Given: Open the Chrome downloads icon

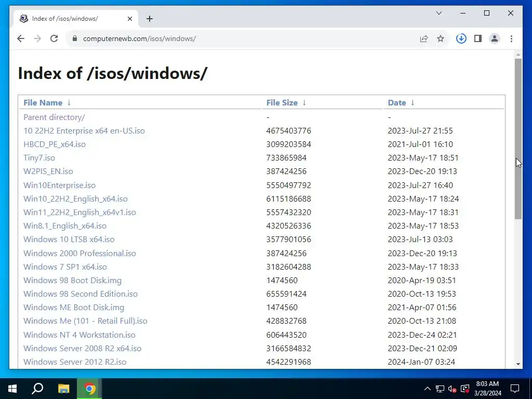Looking at the screenshot, I should [x=461, y=38].
